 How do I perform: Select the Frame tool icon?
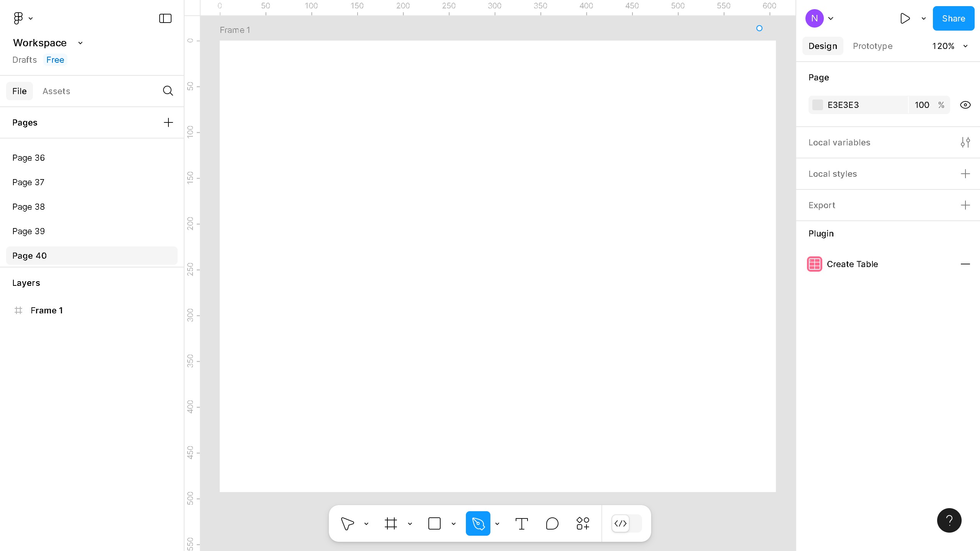pyautogui.click(x=390, y=523)
